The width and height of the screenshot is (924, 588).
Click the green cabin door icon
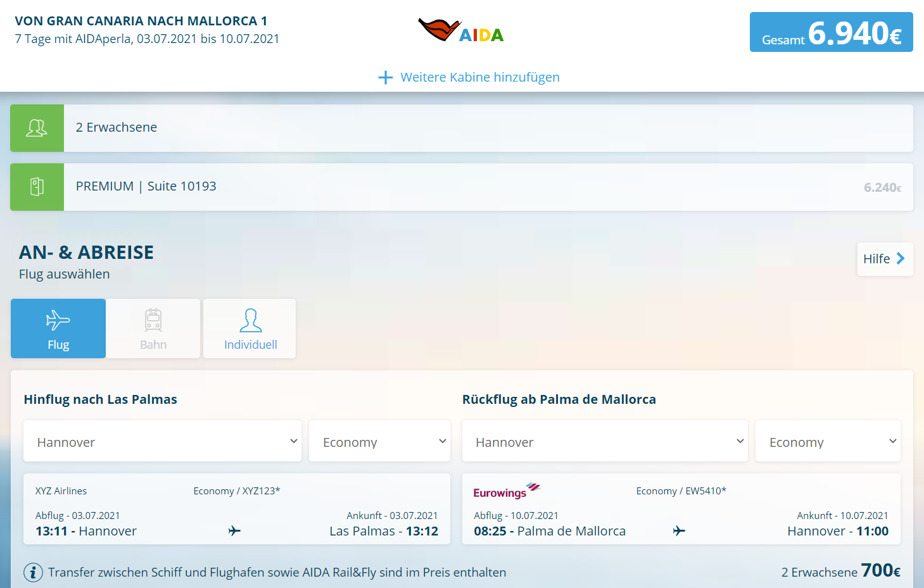pos(37,187)
